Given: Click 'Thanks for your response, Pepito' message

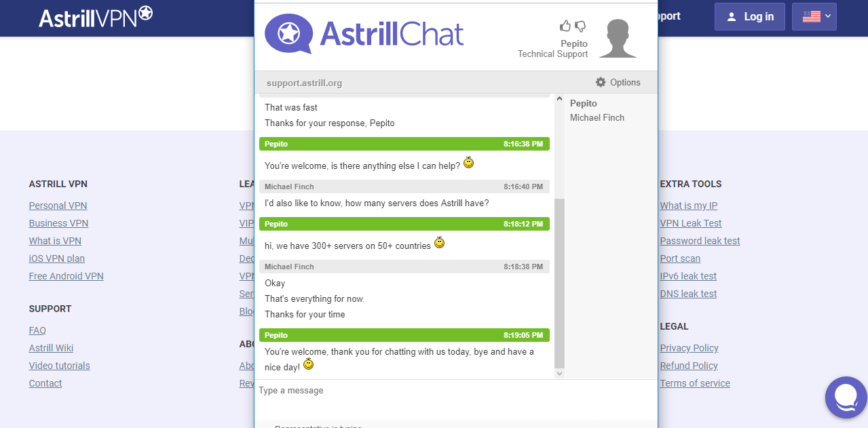Looking at the screenshot, I should pyautogui.click(x=329, y=123).
